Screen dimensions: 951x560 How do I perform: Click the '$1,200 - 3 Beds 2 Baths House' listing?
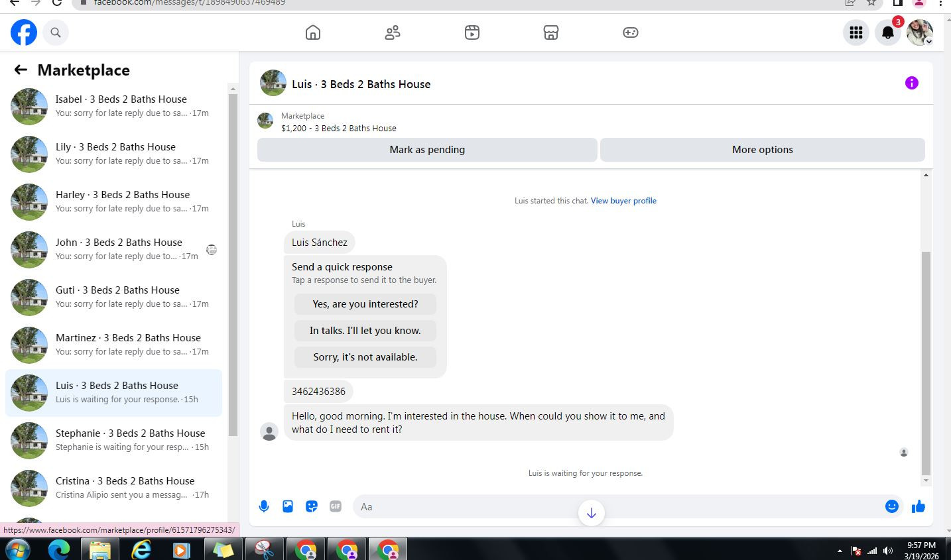click(339, 129)
